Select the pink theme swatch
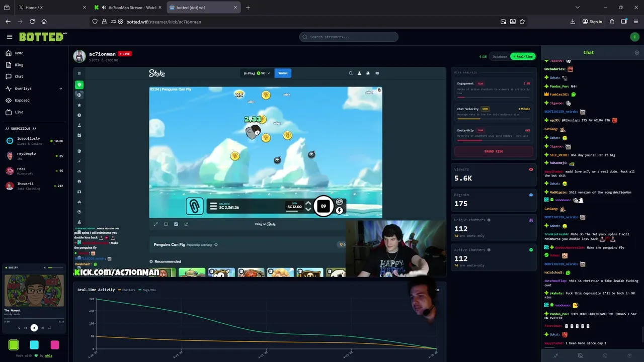 [x=55, y=345]
